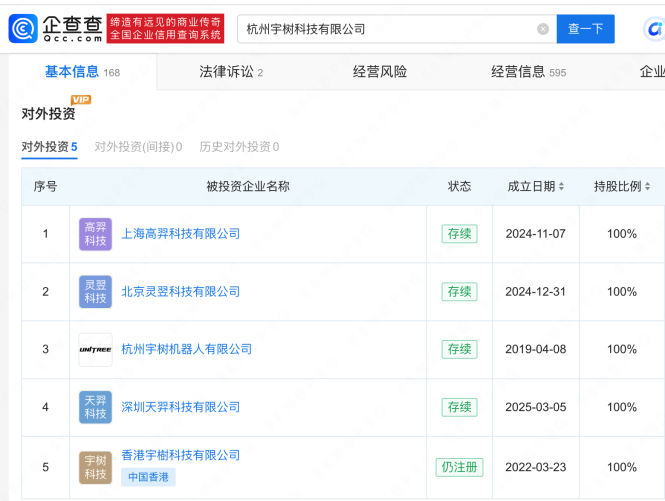Open the 经营风险 tab

[x=380, y=72]
